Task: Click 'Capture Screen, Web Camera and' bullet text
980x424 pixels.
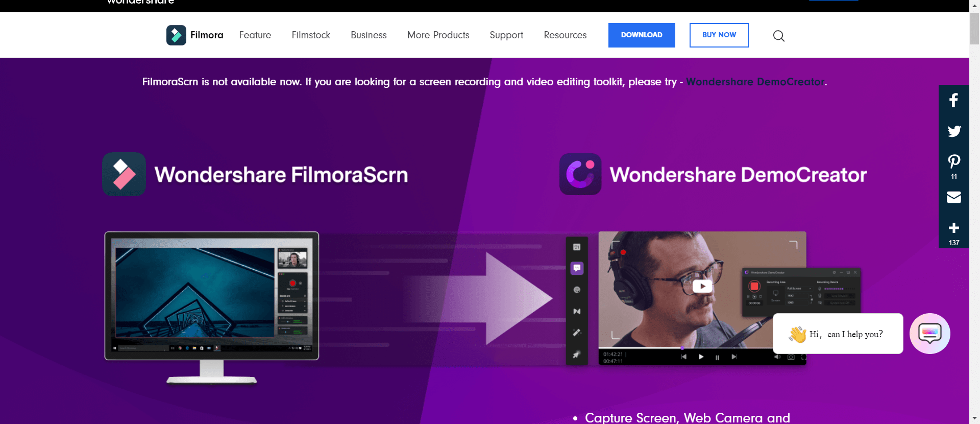Action: (687, 417)
